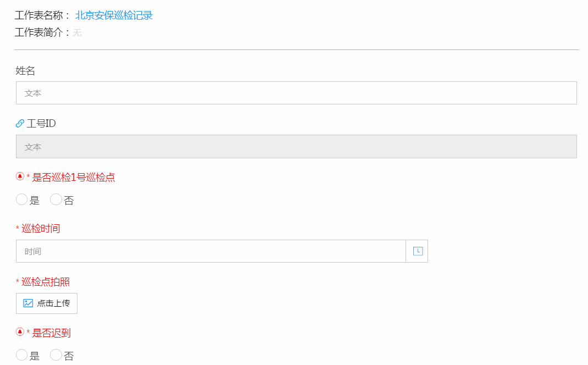This screenshot has width=588, height=365.
Task: Open the worksheet link 北京安保巡检记录
Action: [114, 15]
